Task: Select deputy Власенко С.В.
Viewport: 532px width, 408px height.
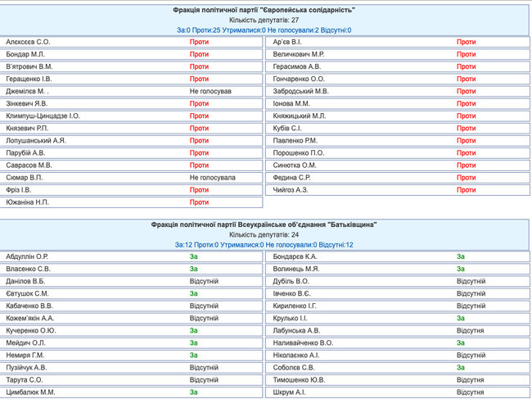Action: tap(28, 269)
